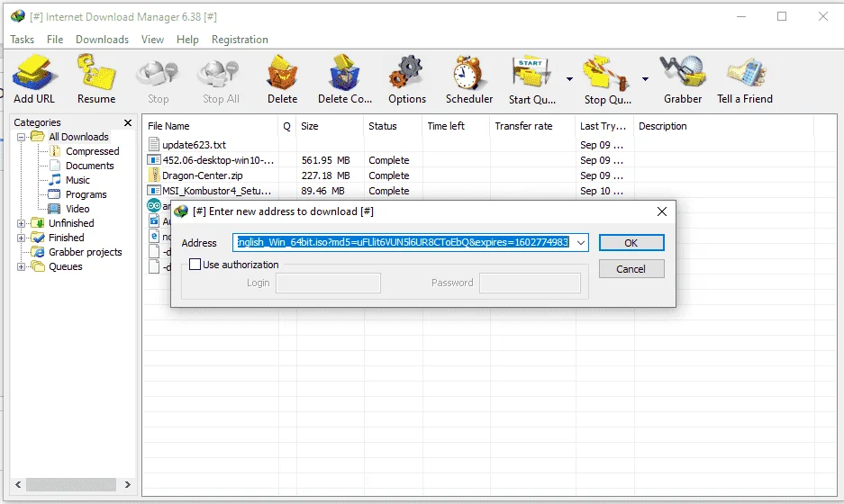Sort by the File Name column header
This screenshot has width=844, height=504.
[211, 126]
